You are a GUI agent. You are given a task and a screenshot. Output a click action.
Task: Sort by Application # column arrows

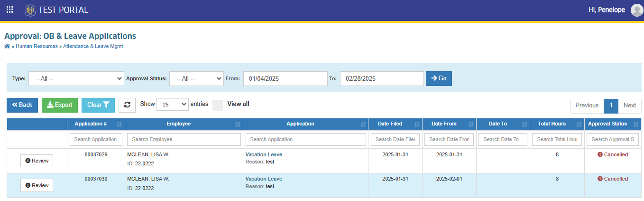(119, 124)
